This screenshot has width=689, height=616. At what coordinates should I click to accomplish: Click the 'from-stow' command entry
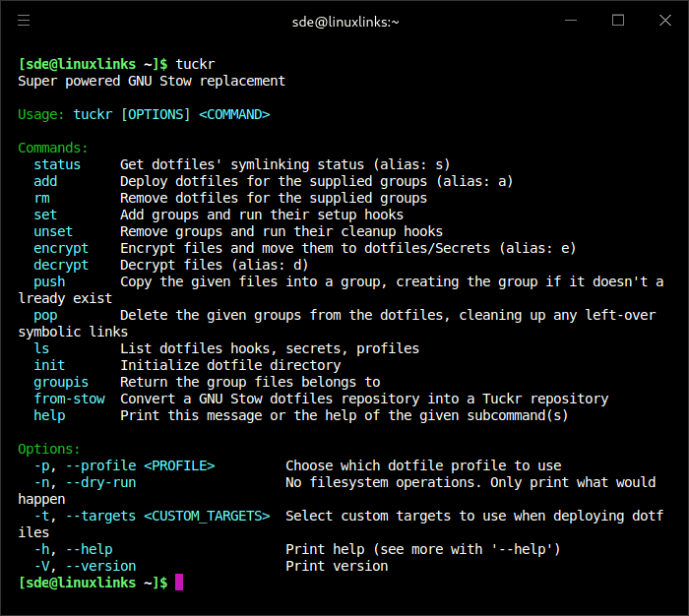coord(69,399)
